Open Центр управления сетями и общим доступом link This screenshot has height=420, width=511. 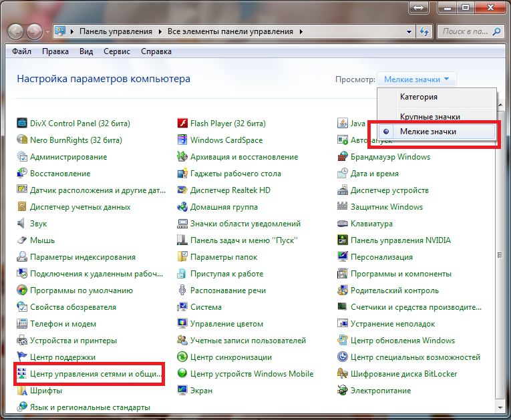coord(96,374)
